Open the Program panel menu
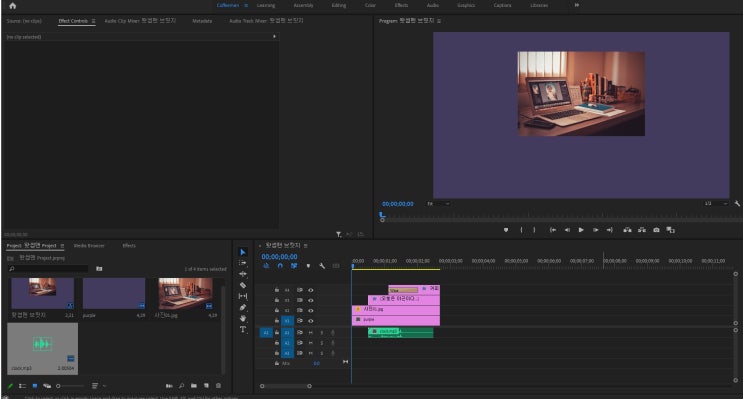The height and width of the screenshot is (399, 743). point(439,21)
